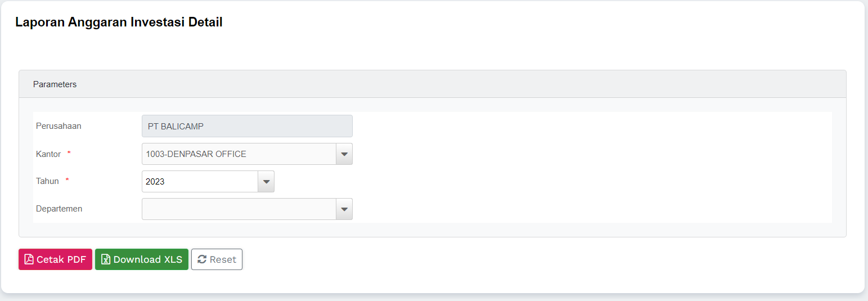868x301 pixels.
Task: Click the Departemen field label
Action: [59, 209]
